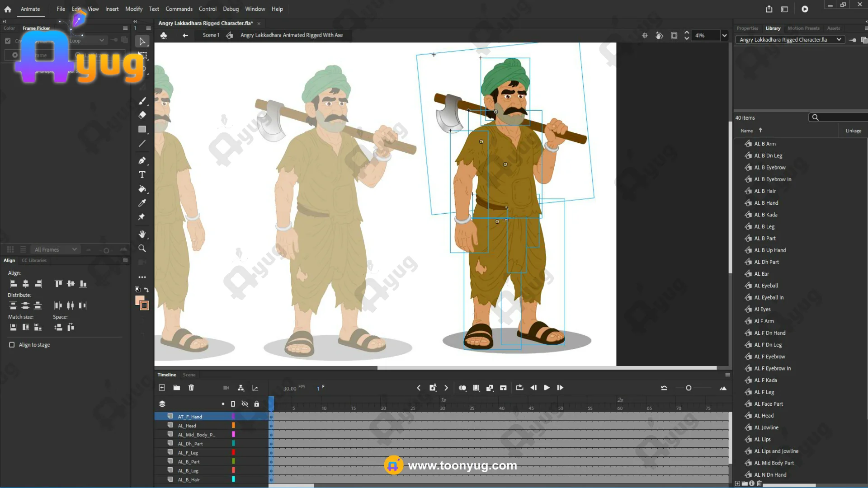Select the Text tool
This screenshot has height=488, width=868.
pos(142,175)
